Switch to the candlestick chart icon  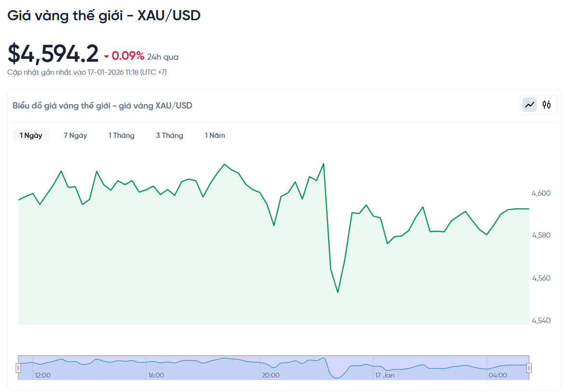546,105
